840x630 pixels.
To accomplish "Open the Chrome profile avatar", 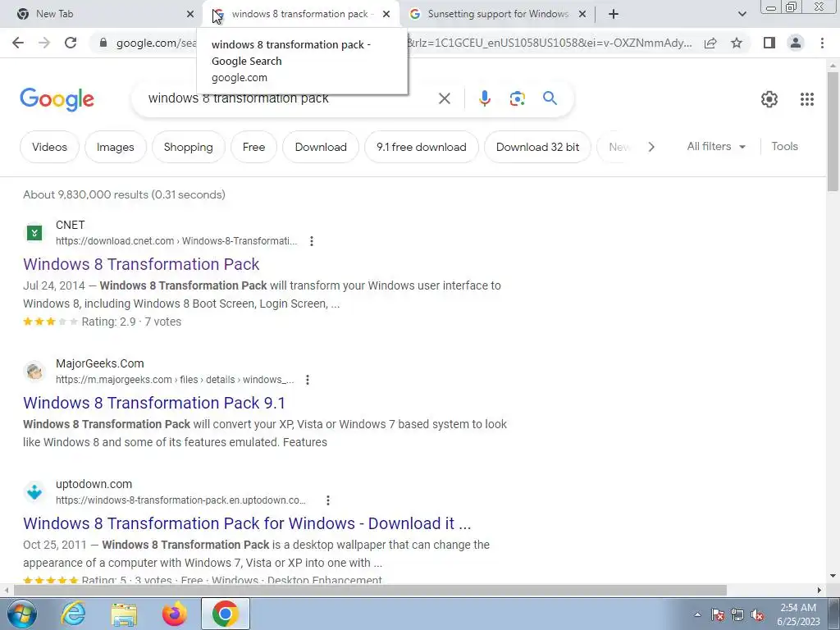I will 796,43.
